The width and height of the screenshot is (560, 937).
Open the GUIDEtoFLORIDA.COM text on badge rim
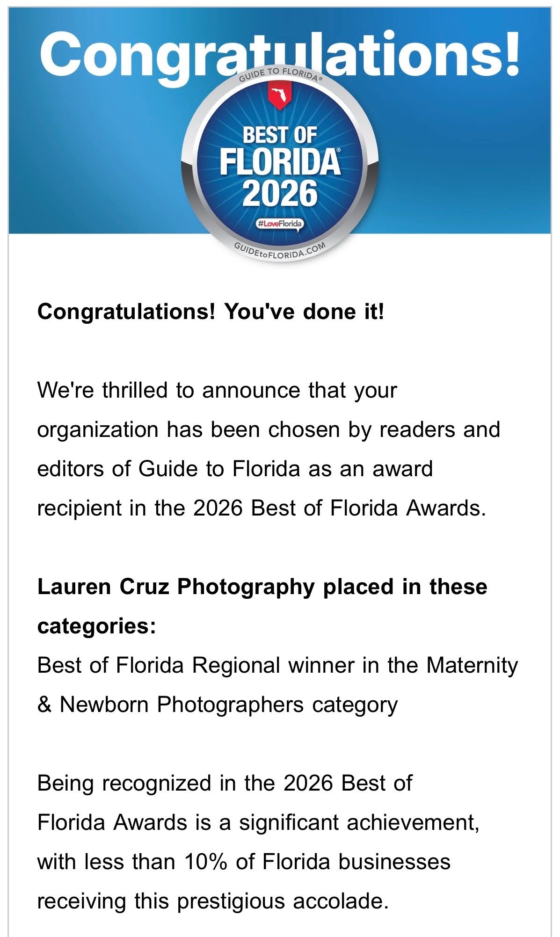point(280,252)
